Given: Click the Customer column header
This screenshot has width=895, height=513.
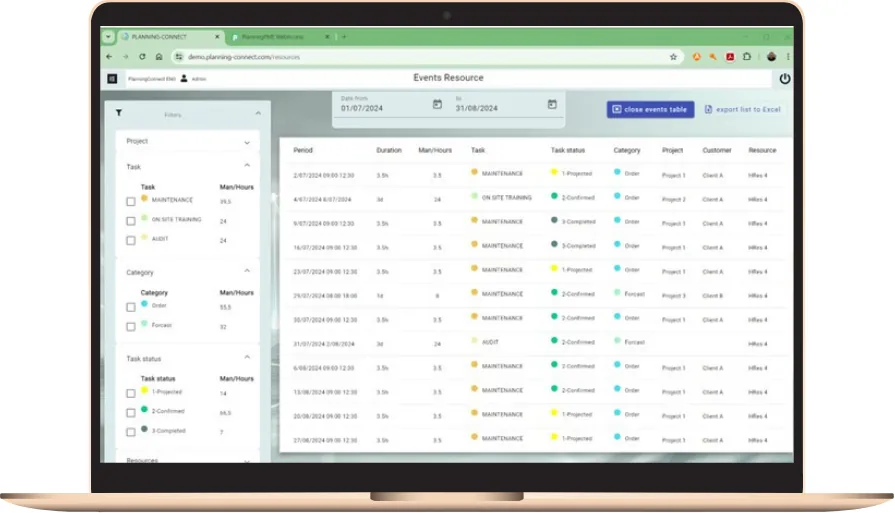Looking at the screenshot, I should click(717, 150).
